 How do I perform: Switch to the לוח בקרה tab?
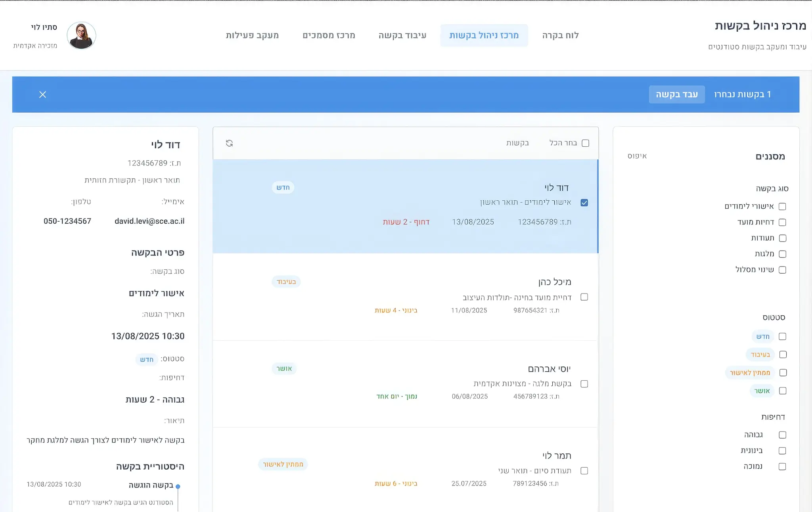[559, 35]
